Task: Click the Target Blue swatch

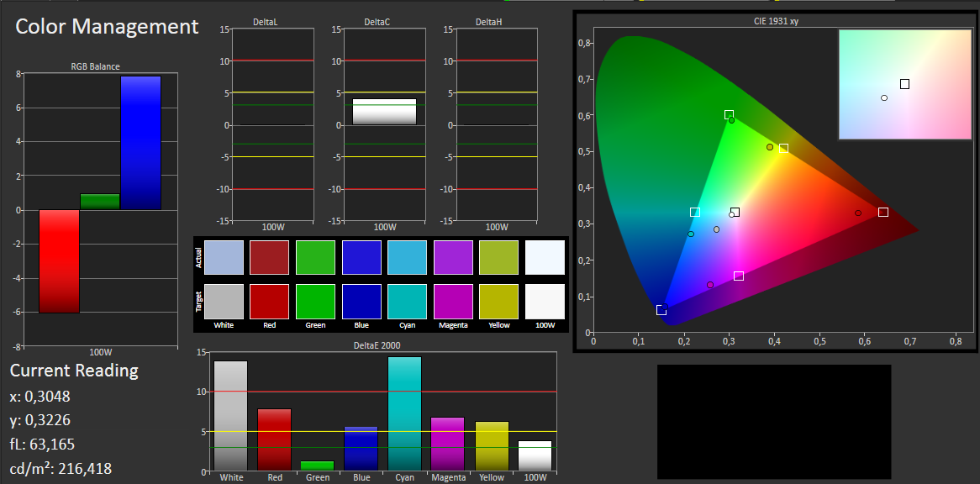Action: coord(361,302)
